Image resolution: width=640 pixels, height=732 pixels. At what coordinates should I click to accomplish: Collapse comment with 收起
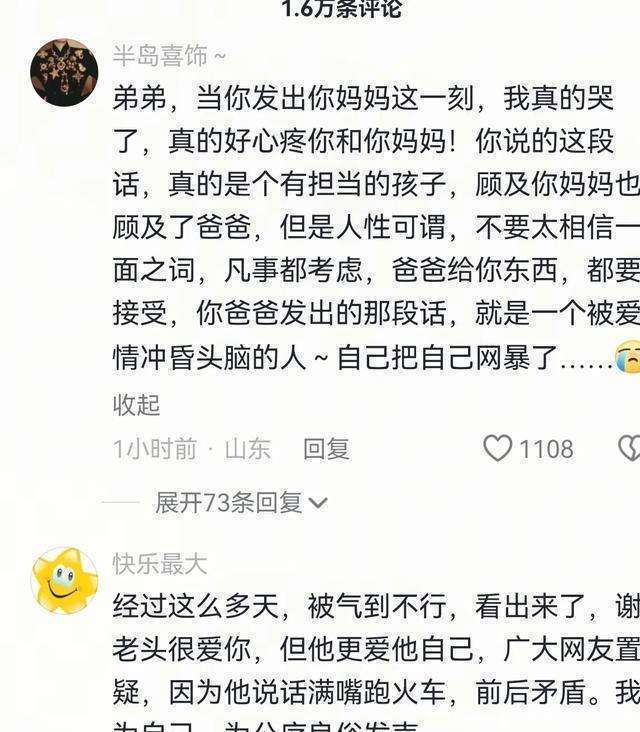pos(137,405)
